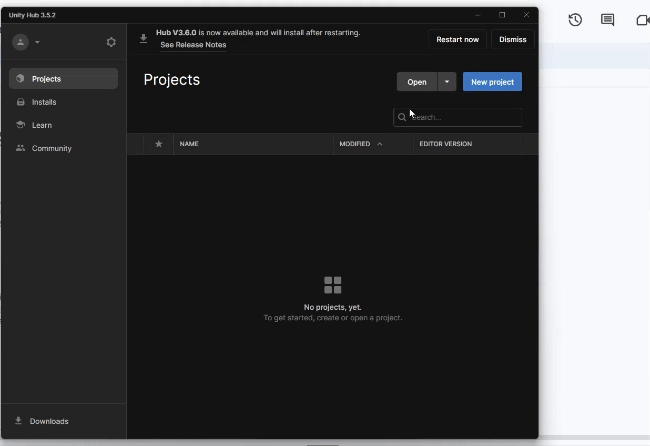This screenshot has height=446, width=650.
Task: Focus the project Search field
Action: 458,117
